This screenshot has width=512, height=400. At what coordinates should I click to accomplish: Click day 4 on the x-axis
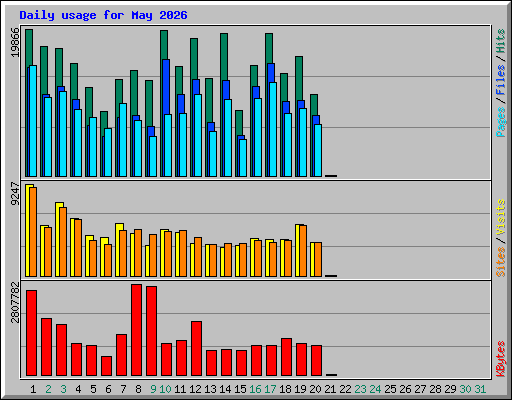(78, 389)
